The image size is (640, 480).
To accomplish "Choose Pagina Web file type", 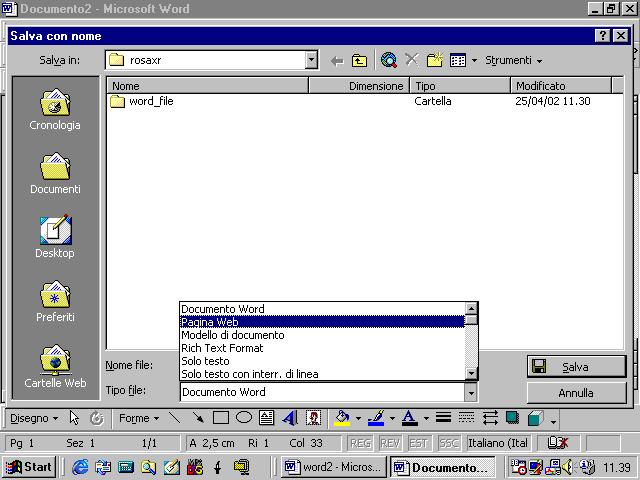I will click(x=322, y=322).
